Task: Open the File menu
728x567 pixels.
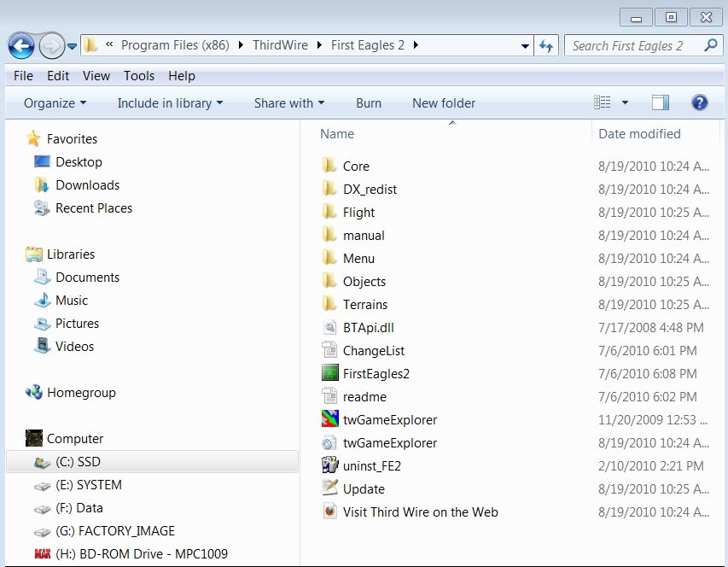Action: coord(23,76)
